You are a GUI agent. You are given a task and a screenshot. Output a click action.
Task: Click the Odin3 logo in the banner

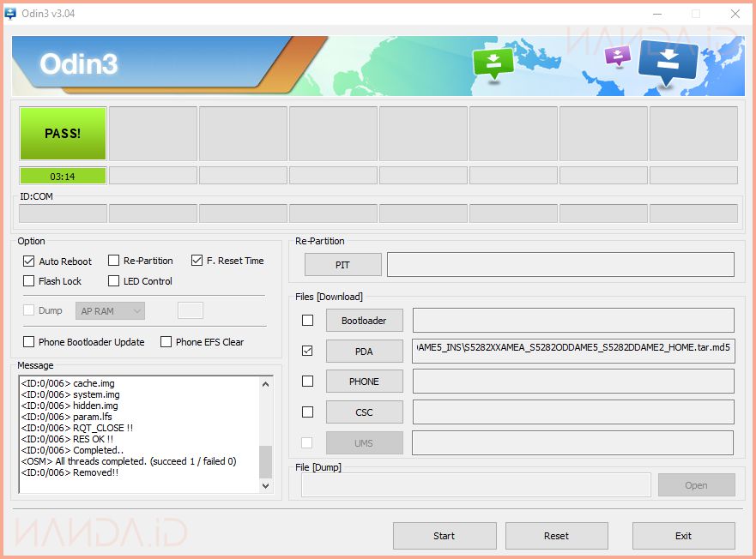click(x=78, y=65)
